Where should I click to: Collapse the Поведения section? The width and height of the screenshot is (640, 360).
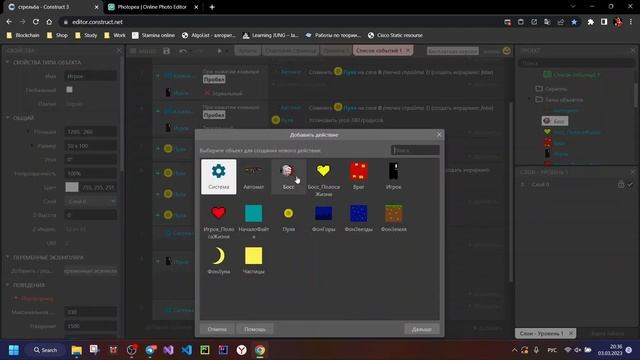pyautogui.click(x=7, y=285)
